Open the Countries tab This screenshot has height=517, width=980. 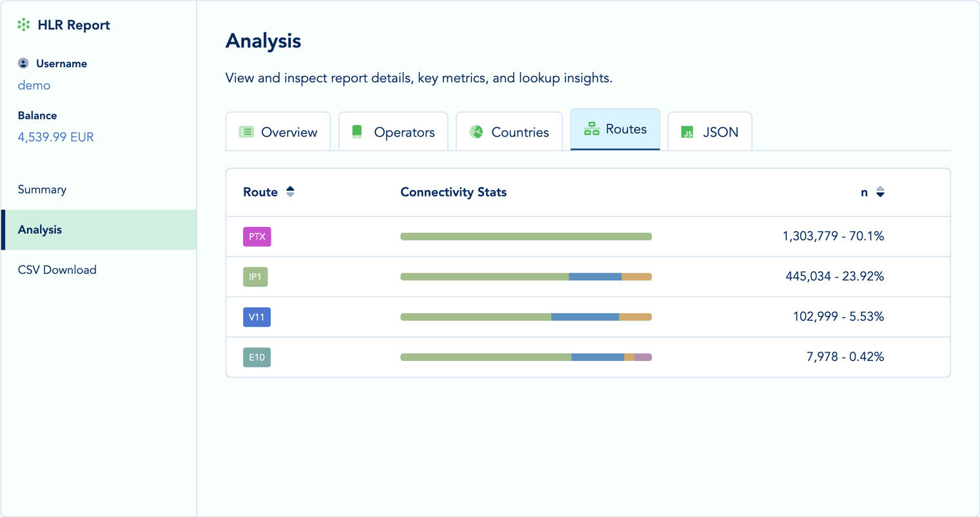click(x=509, y=132)
